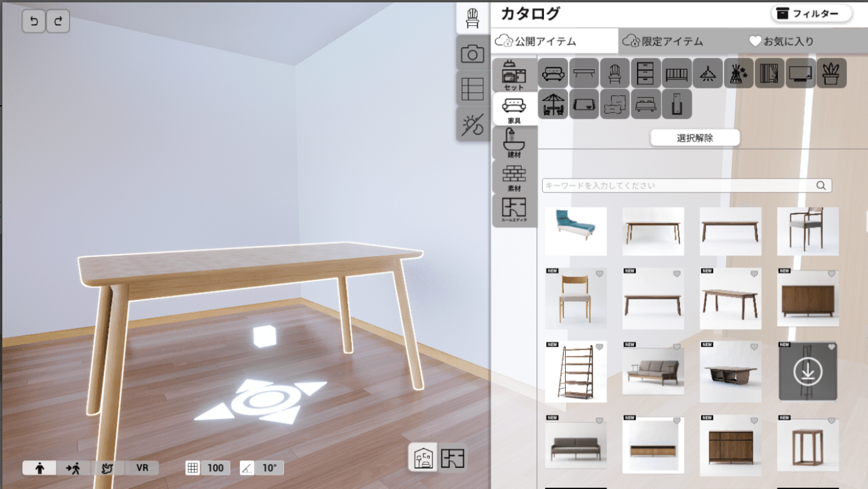Switch to walk-through view mode

pos(74,468)
